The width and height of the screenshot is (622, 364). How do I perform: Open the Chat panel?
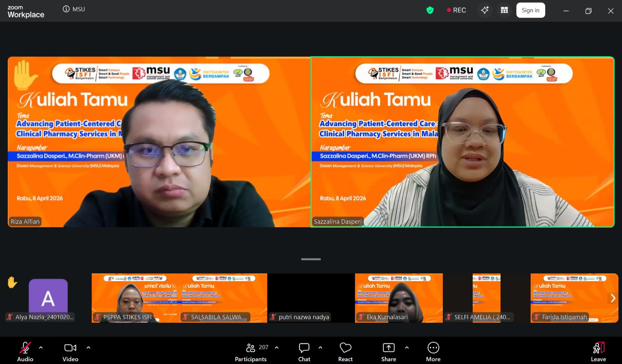[304, 352]
